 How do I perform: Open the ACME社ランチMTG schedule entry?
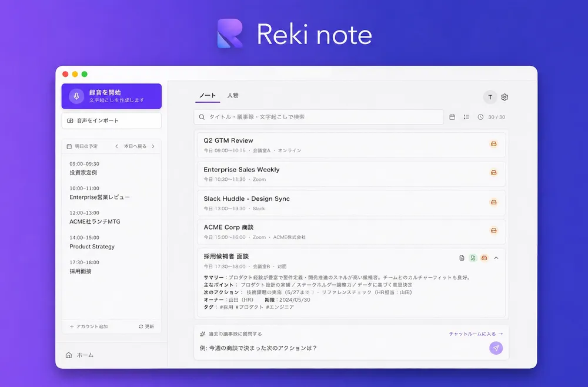tap(111, 217)
